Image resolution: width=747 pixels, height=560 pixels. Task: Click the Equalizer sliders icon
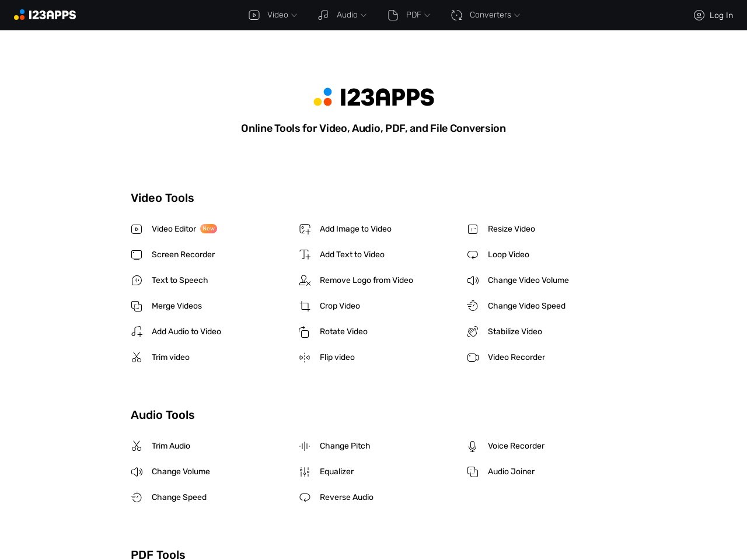[x=305, y=472]
